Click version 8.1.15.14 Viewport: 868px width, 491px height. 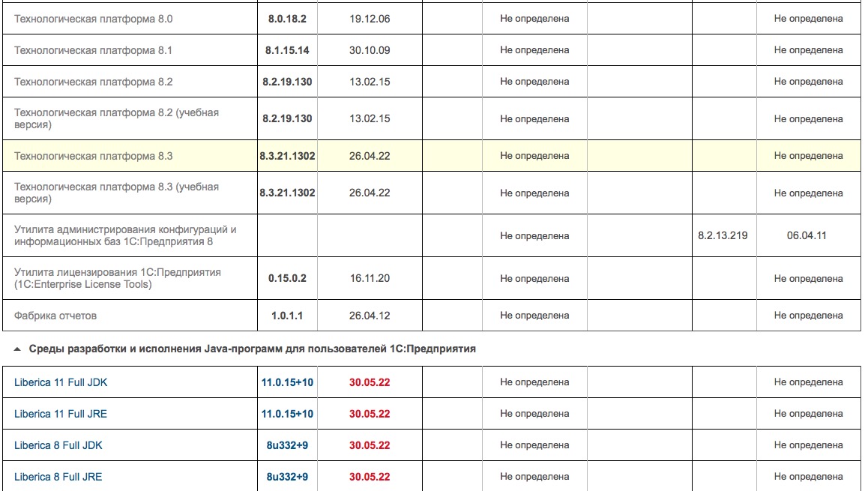[287, 50]
